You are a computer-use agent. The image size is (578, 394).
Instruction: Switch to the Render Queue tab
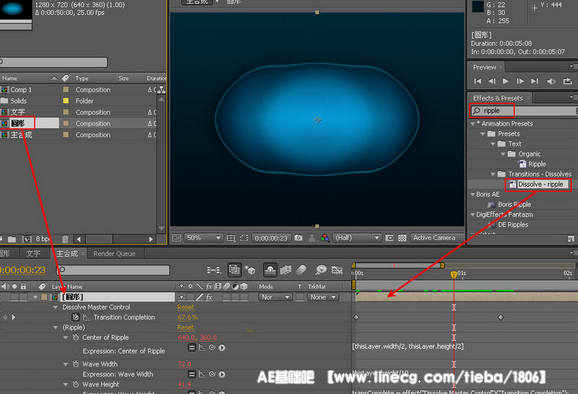click(x=114, y=254)
